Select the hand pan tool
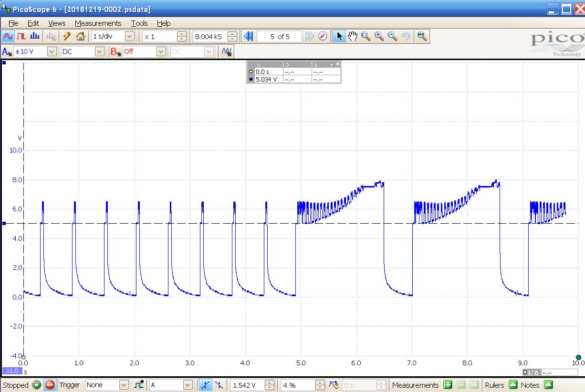585x392 pixels. [352, 36]
